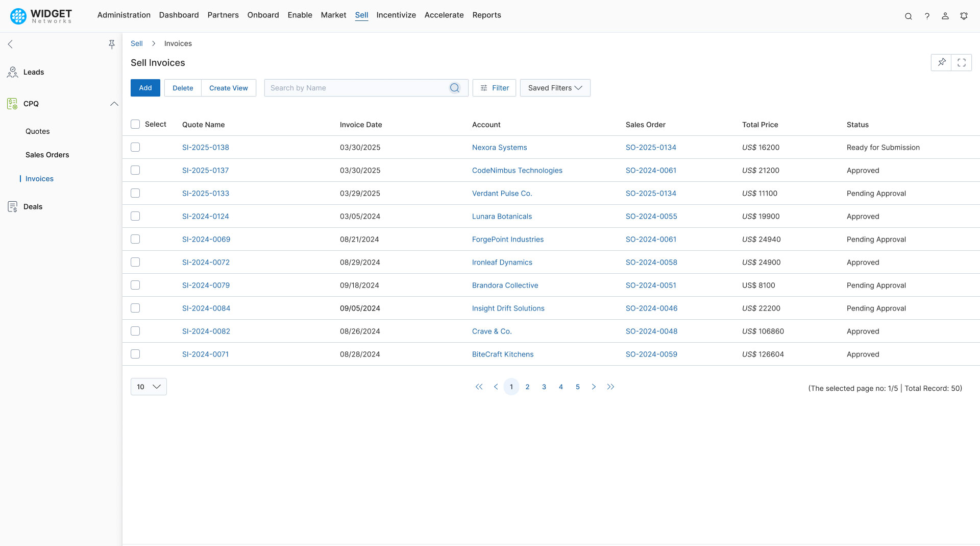The width and height of the screenshot is (980, 546).
Task: Open the help question mark icon
Action: [x=927, y=16]
